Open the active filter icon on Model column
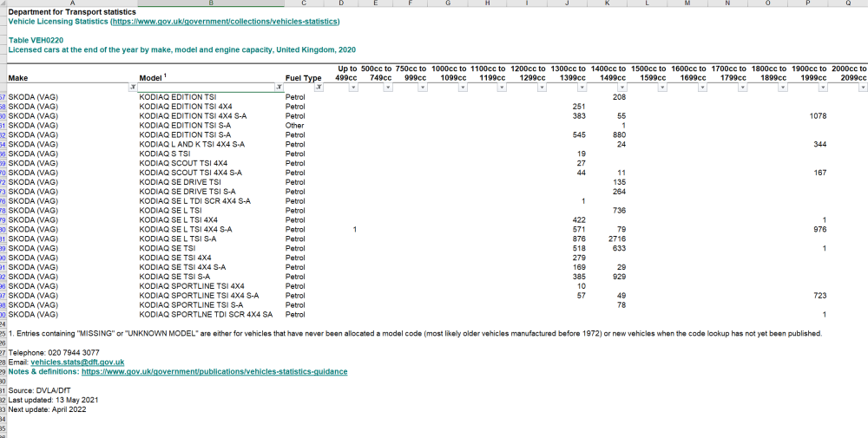The image size is (868, 438). point(279,88)
